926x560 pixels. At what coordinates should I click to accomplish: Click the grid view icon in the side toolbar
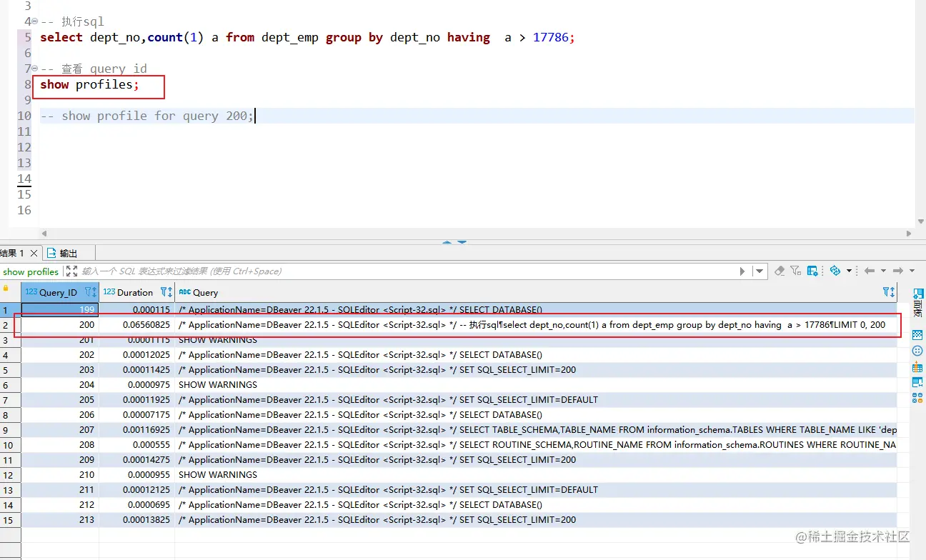918,335
